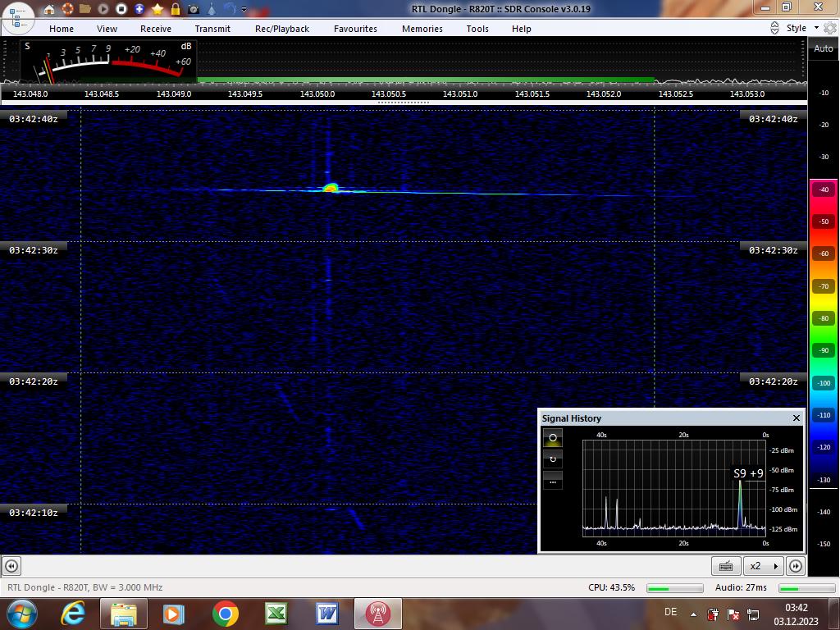The height and width of the screenshot is (630, 840).
Task: Click the left 03:42:30z time marker
Action: (x=33, y=250)
